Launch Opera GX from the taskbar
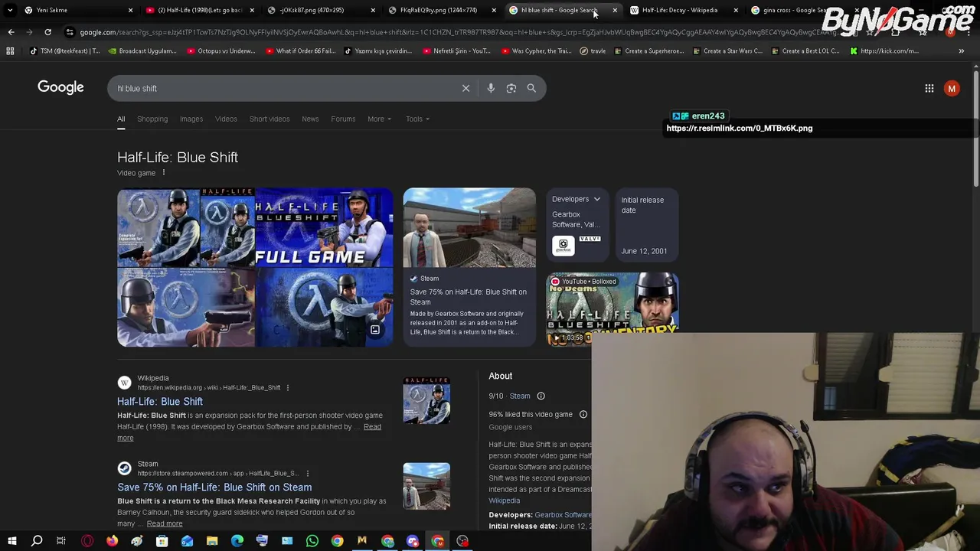Image resolution: width=980 pixels, height=551 pixels. click(x=87, y=541)
